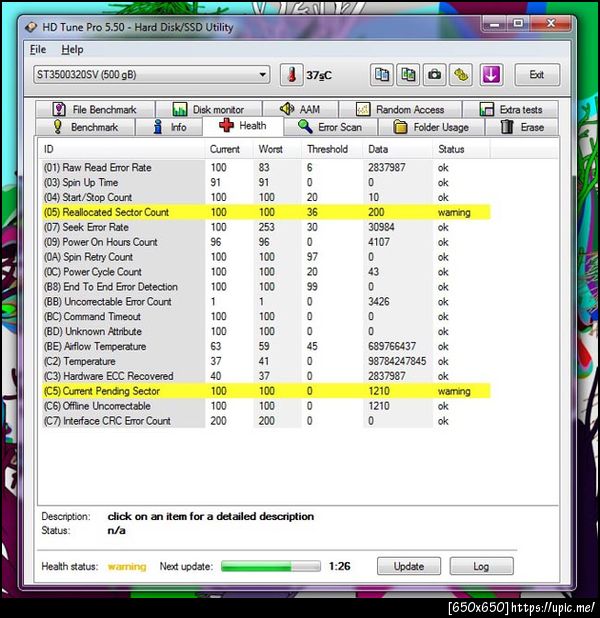600x618 pixels.
Task: Select the Health tab
Action: [x=243, y=126]
